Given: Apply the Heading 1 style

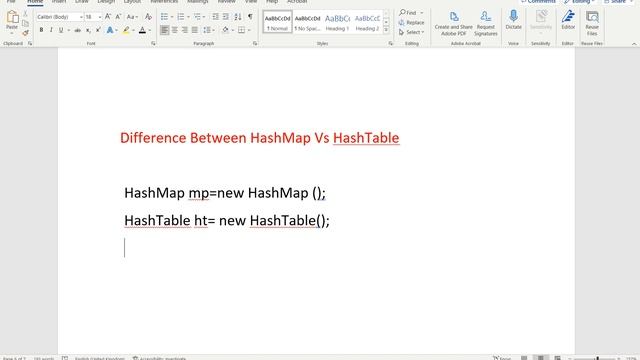Looking at the screenshot, I should (337, 22).
